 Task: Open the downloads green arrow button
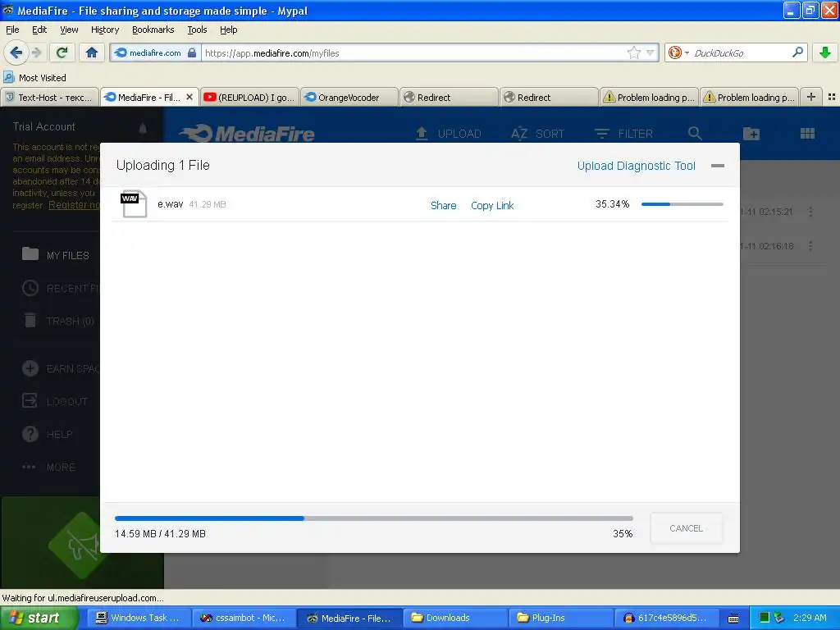pyautogui.click(x=825, y=52)
